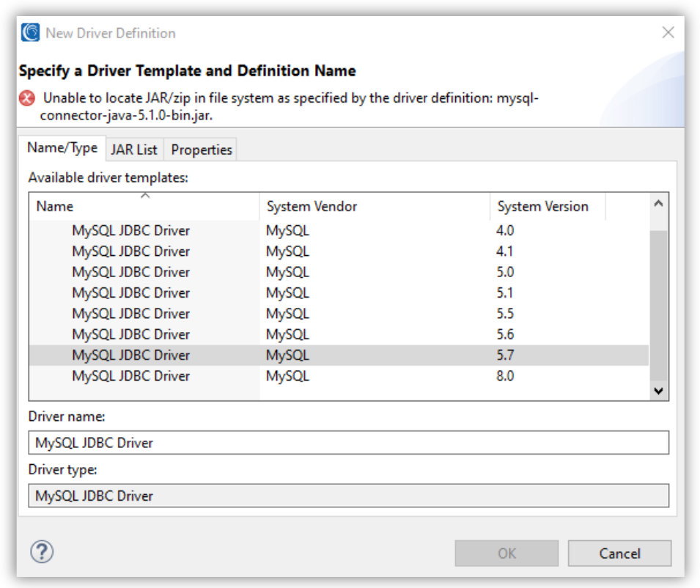Click the help question mark icon

pyautogui.click(x=42, y=552)
